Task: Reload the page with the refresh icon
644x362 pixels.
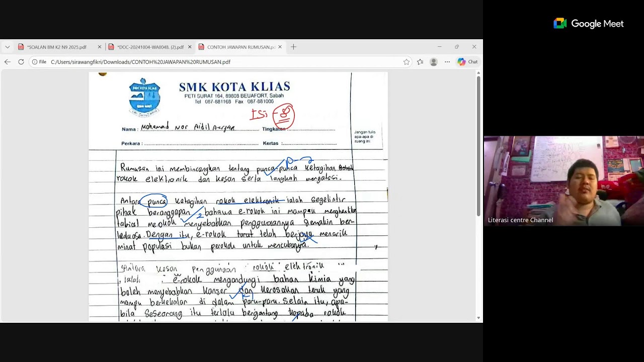Action: pos(21,62)
